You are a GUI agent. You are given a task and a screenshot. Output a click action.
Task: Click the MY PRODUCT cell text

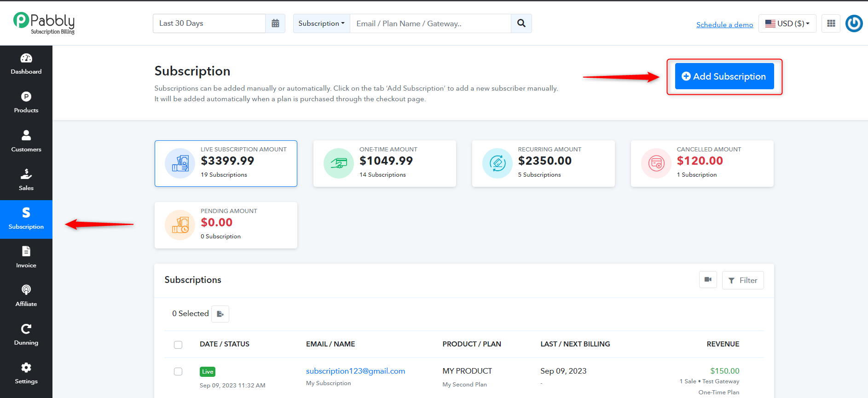coord(467,371)
